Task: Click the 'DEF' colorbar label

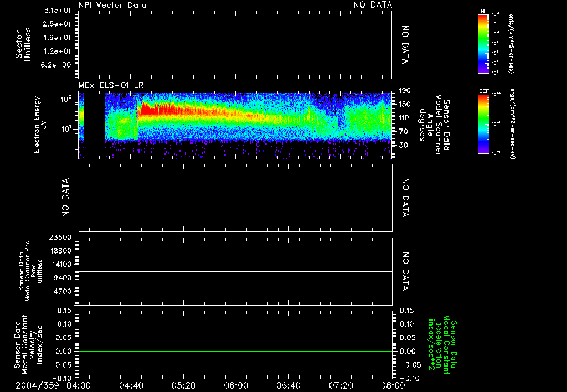Action: [484, 91]
